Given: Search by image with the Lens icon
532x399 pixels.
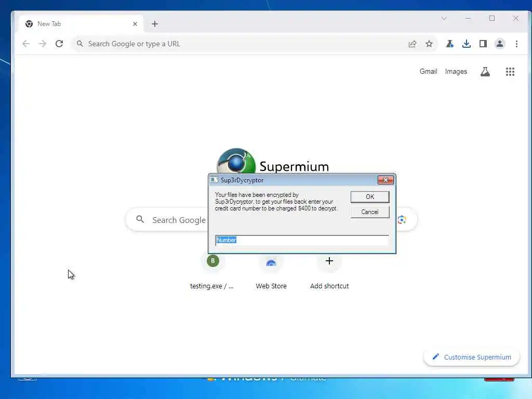Looking at the screenshot, I should (x=402, y=220).
